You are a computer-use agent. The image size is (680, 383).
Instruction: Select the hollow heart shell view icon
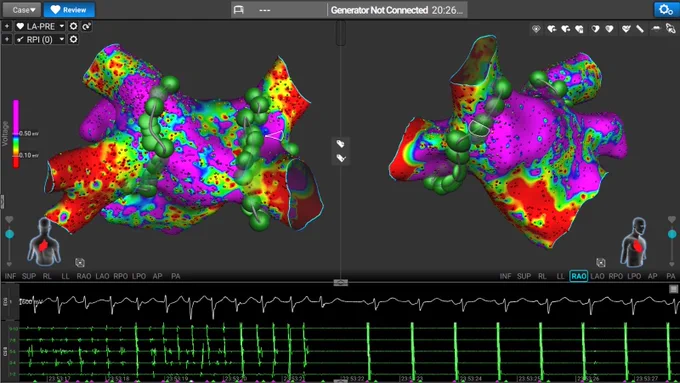click(x=595, y=29)
